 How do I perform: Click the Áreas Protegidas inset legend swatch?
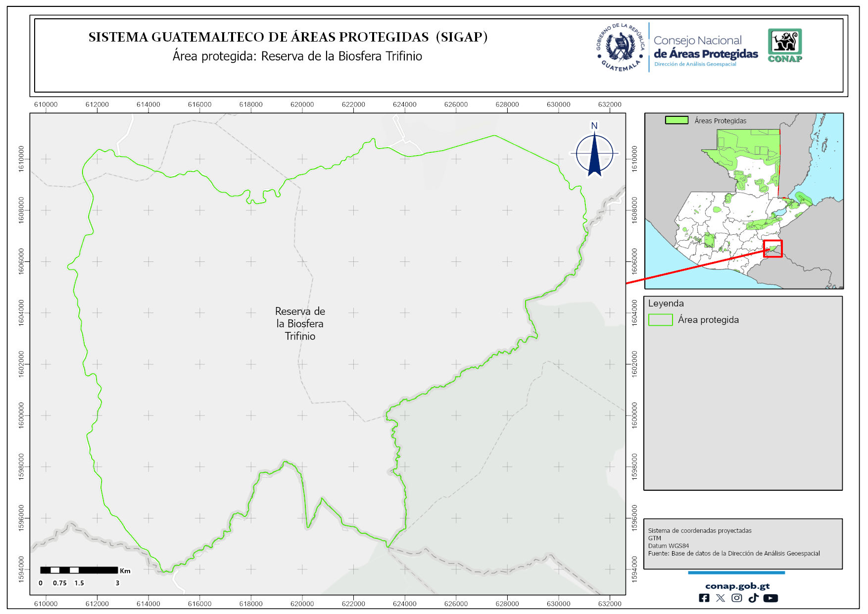[676, 120]
